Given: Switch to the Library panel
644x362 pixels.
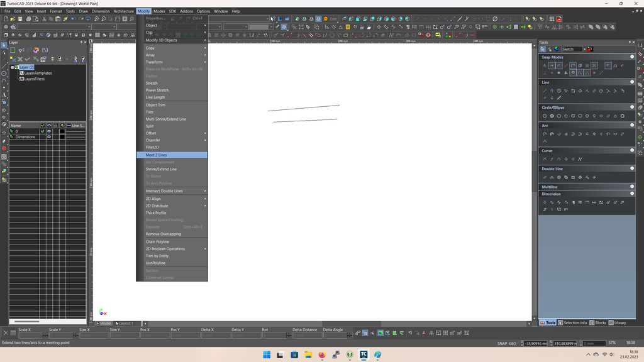Looking at the screenshot, I should [620, 322].
